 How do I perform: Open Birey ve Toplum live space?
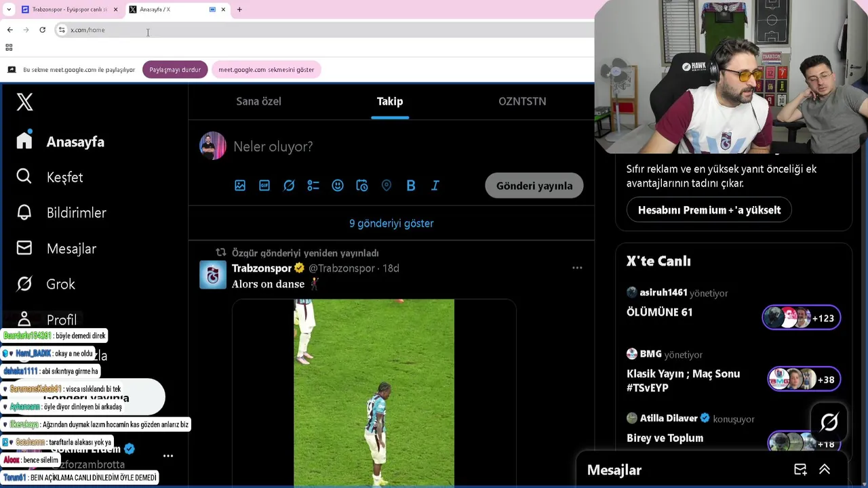[665, 438]
